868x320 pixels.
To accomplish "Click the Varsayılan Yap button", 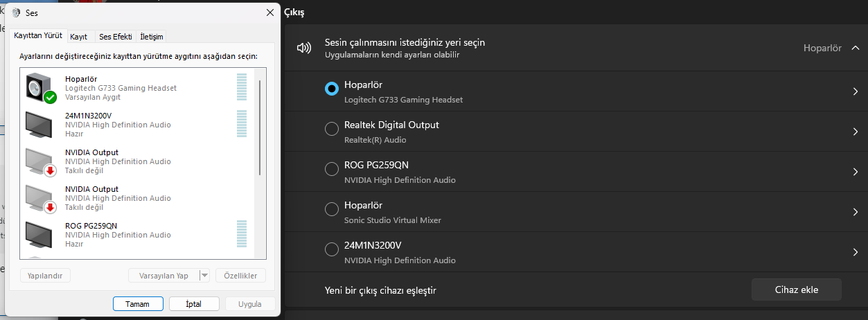I will point(163,276).
